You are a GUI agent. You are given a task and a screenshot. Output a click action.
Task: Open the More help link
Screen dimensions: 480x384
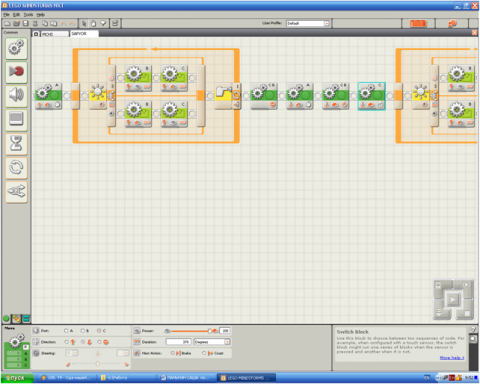(452, 358)
